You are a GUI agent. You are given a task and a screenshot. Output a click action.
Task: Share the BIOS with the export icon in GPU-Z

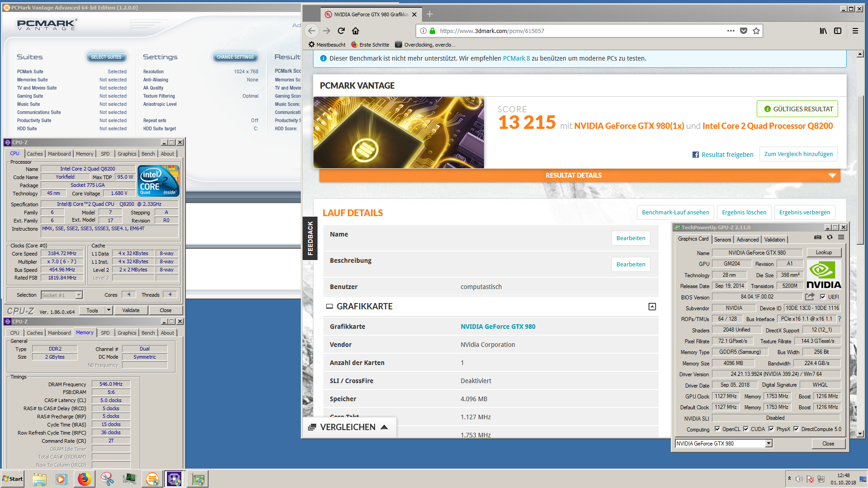click(810, 297)
